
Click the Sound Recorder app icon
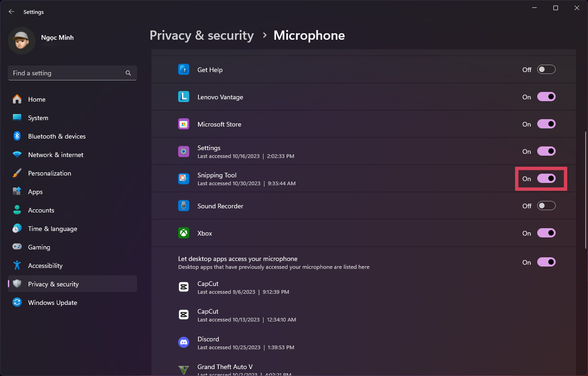pyautogui.click(x=184, y=206)
